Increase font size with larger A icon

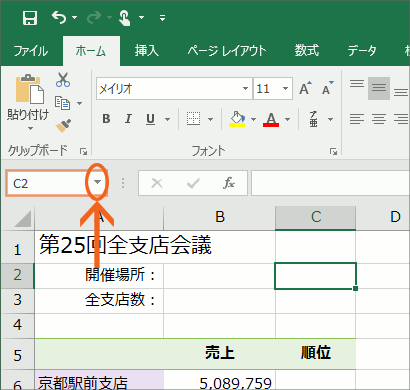(x=306, y=88)
